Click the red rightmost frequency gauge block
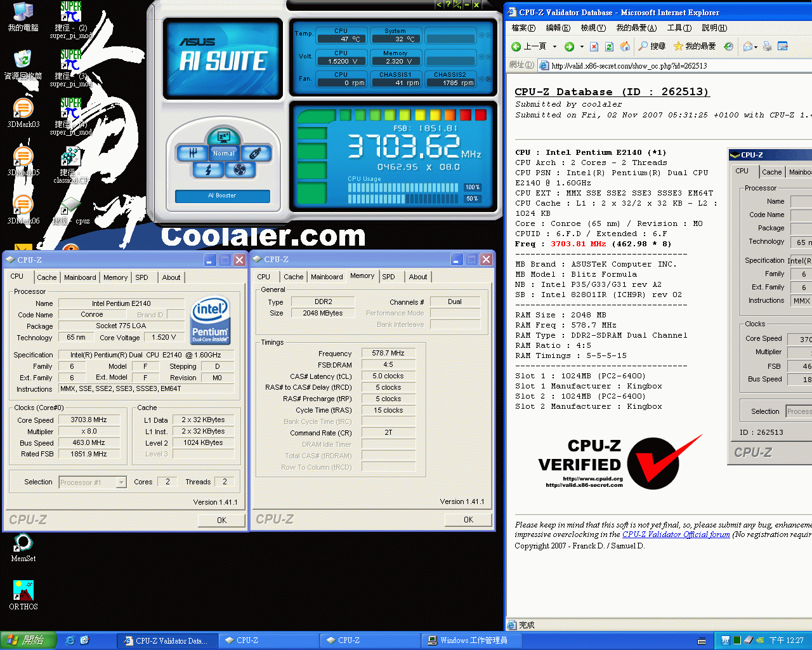 point(481,115)
